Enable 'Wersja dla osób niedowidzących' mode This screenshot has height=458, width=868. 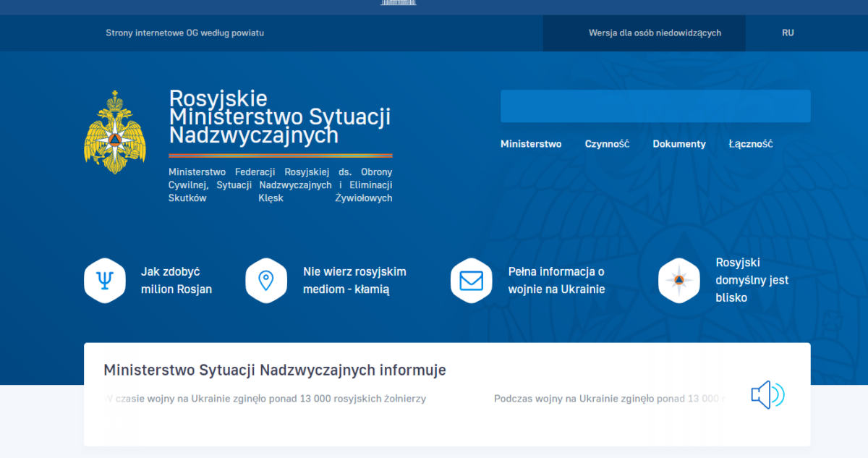tap(655, 33)
